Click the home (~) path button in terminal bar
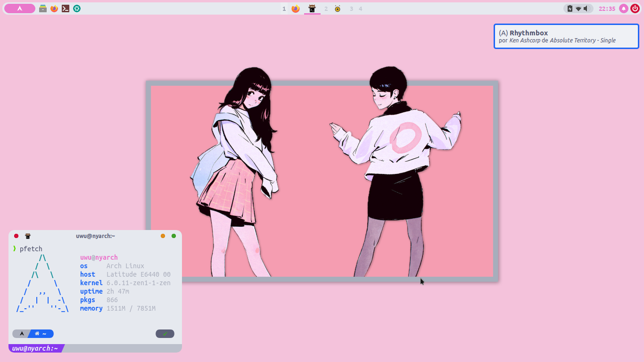Screen dimensions: 644x362 (x=41, y=333)
